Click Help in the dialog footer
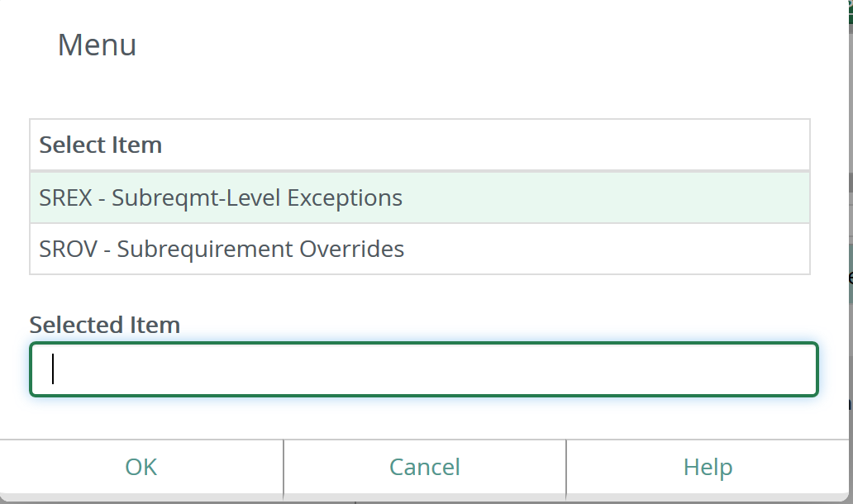 [x=708, y=467]
